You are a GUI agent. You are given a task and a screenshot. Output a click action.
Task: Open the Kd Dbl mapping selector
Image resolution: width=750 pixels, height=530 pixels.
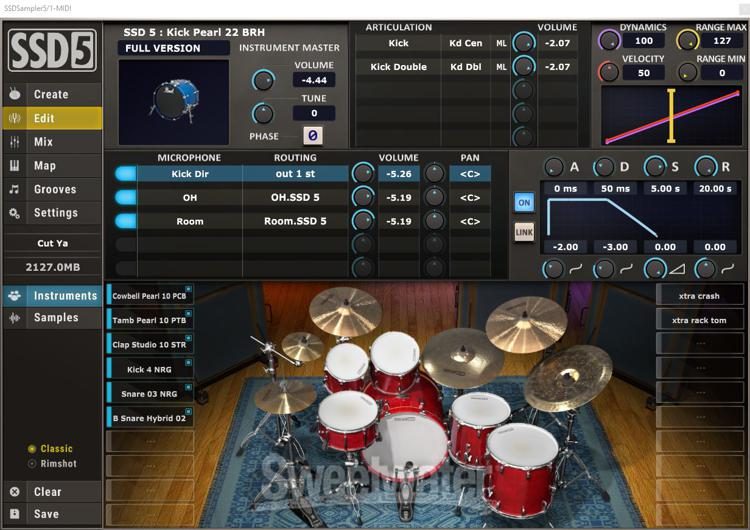[465, 67]
